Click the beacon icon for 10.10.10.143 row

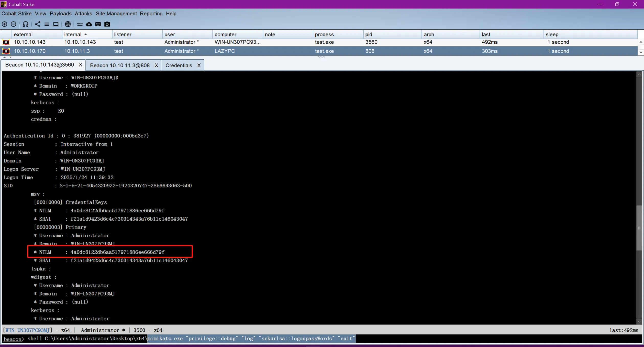pos(6,42)
